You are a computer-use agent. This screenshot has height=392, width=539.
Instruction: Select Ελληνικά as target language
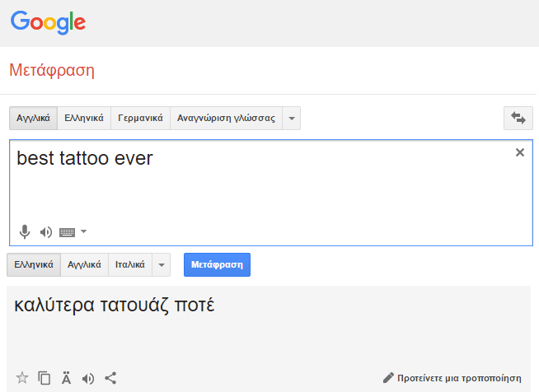pos(34,264)
